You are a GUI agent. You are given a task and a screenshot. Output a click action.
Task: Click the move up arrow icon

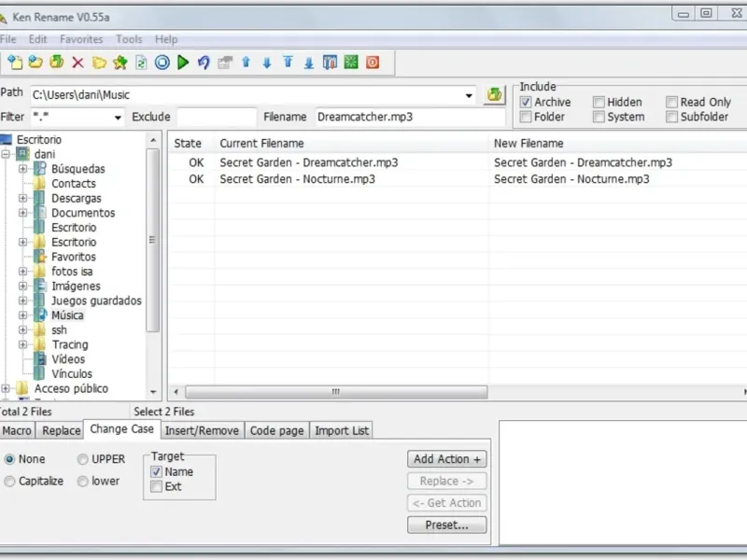pyautogui.click(x=246, y=63)
